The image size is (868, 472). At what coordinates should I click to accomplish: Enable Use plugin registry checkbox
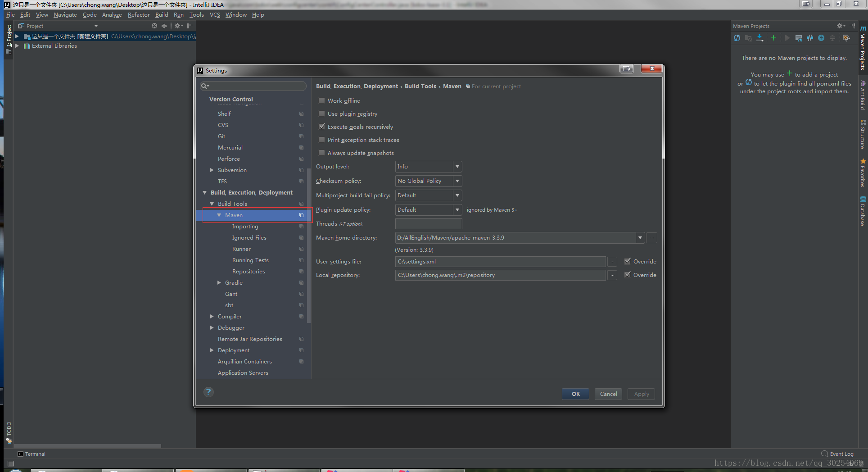321,113
